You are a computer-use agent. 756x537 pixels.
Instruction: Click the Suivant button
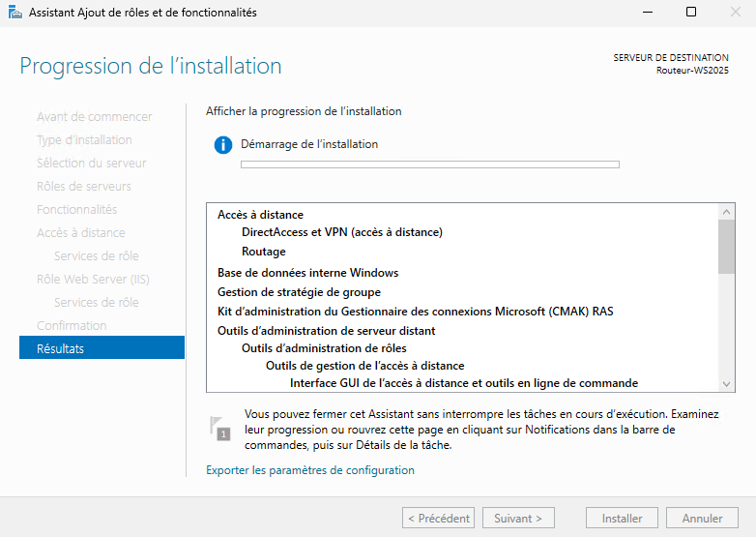pos(518,519)
